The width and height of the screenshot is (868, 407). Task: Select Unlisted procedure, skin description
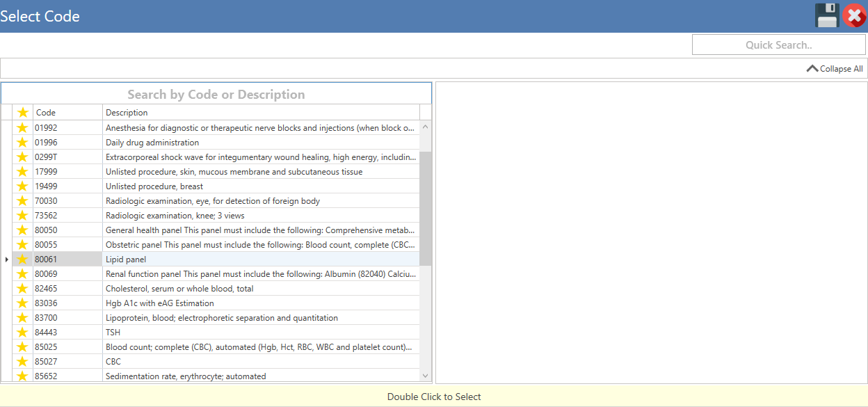tap(262, 172)
